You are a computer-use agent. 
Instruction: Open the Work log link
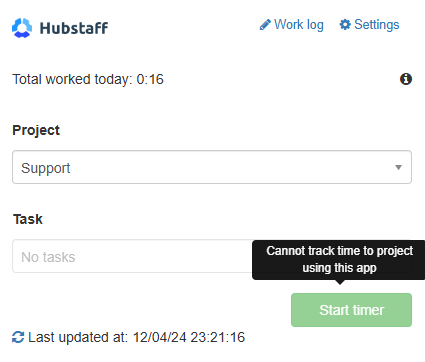(299, 25)
